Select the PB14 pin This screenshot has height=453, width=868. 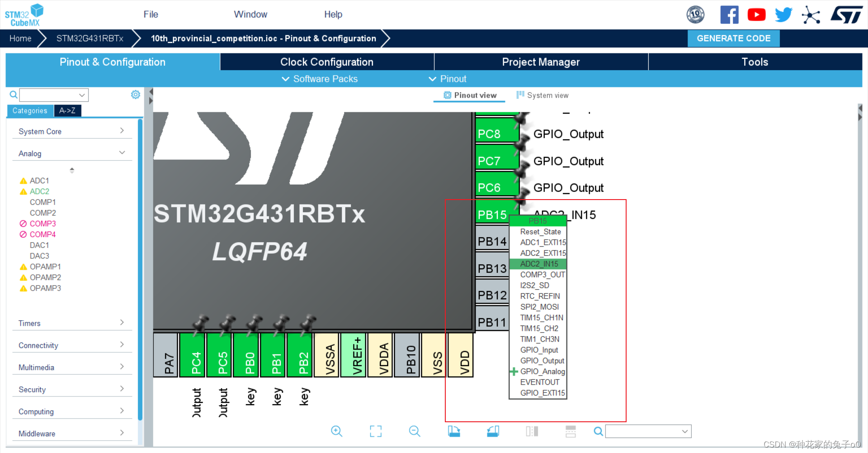tap(492, 238)
